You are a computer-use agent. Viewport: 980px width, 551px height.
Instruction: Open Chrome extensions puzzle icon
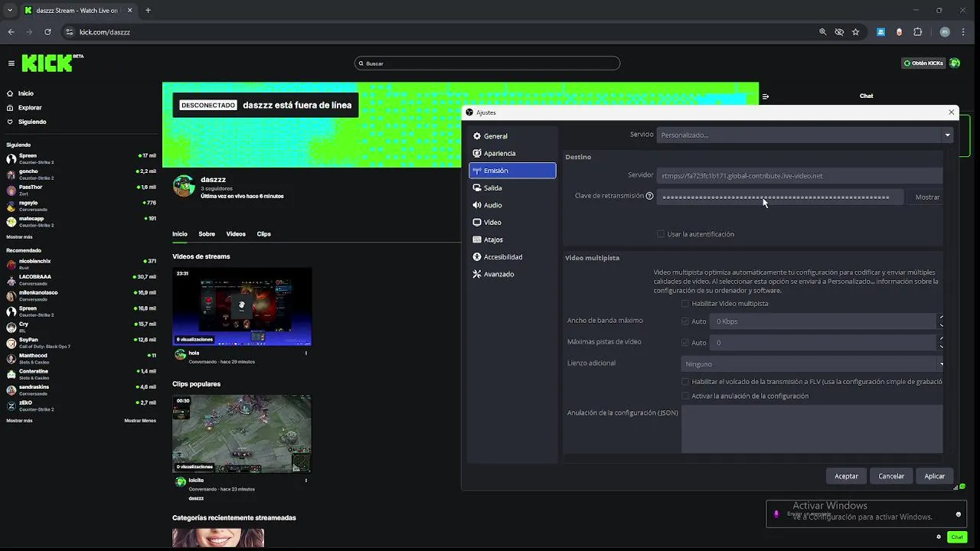tap(918, 32)
